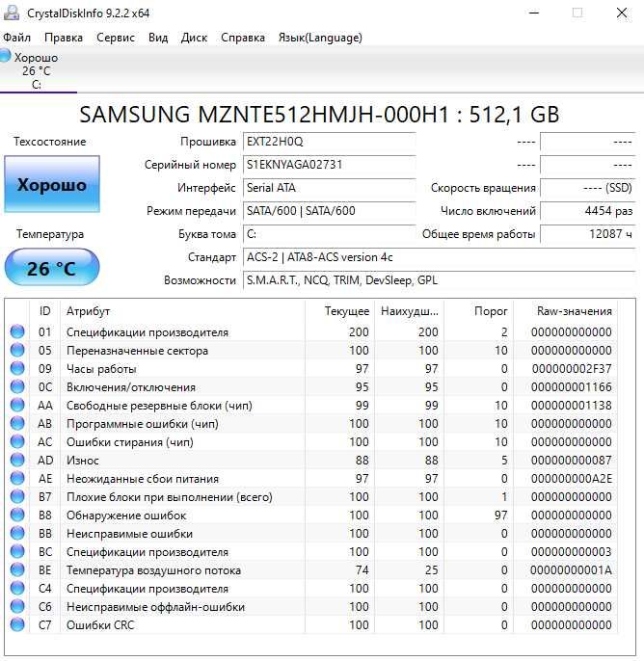Click the Интерфейс field Serial ATA
The height and width of the screenshot is (661, 644).
(330, 188)
